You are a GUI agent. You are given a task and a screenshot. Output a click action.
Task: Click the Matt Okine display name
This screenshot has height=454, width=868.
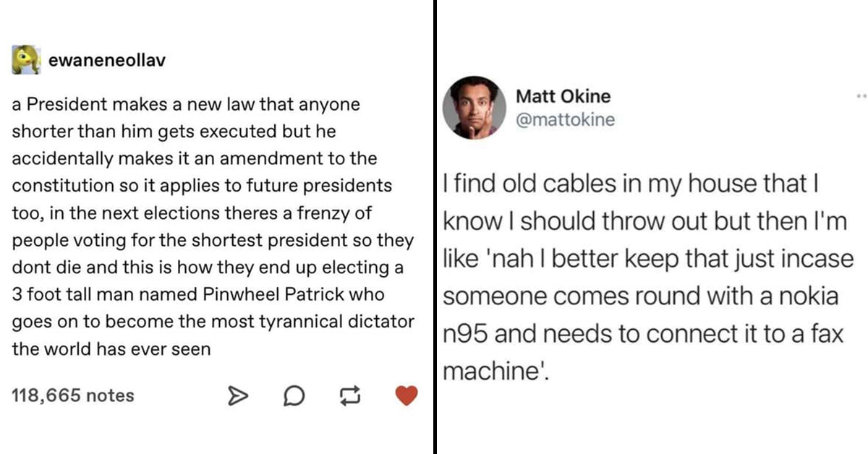coord(564,96)
